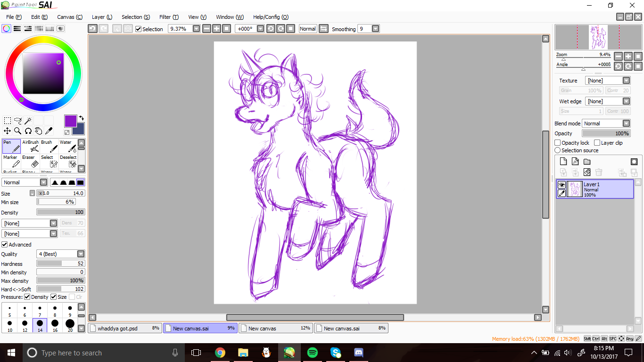Viewport: 644px width, 362px height.
Task: Zoom in using the toolbar plus button
Action: 216,29
